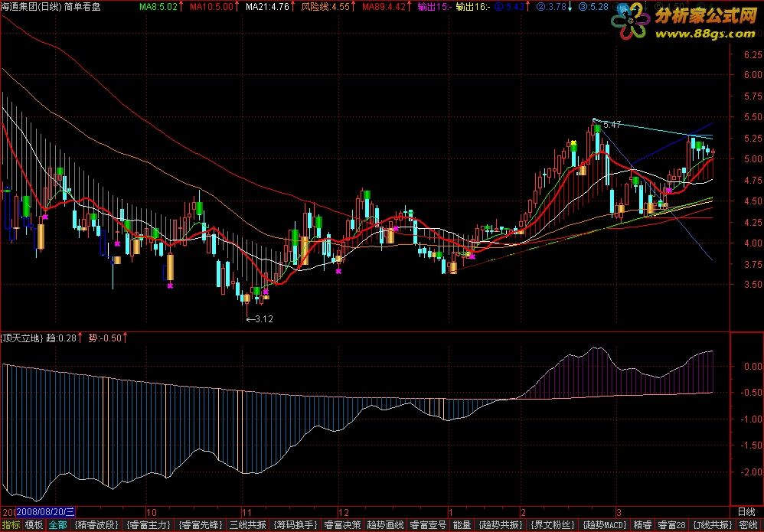Screen dimensions: 764x532
Task: Switch to {趋势MACD} indicator
Action: [x=604, y=525]
